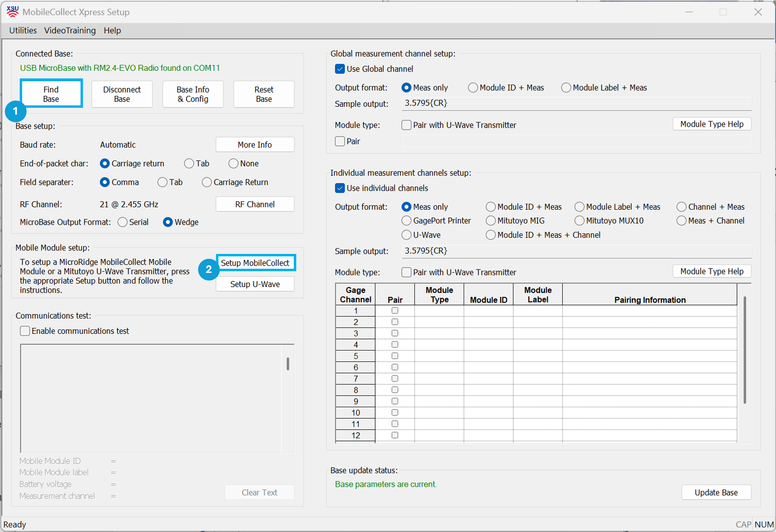Image resolution: width=776 pixels, height=532 pixels.
Task: Click Setup U-Wave button
Action: 255,284
